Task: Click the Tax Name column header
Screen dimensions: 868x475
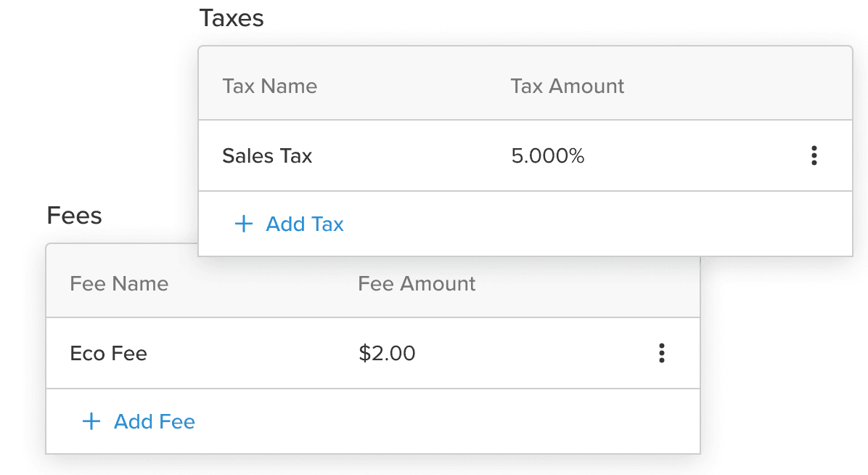Action: tap(269, 86)
